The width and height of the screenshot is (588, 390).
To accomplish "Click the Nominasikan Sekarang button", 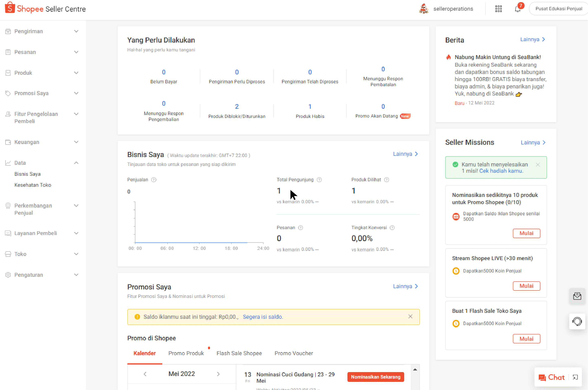I will coord(375,377).
